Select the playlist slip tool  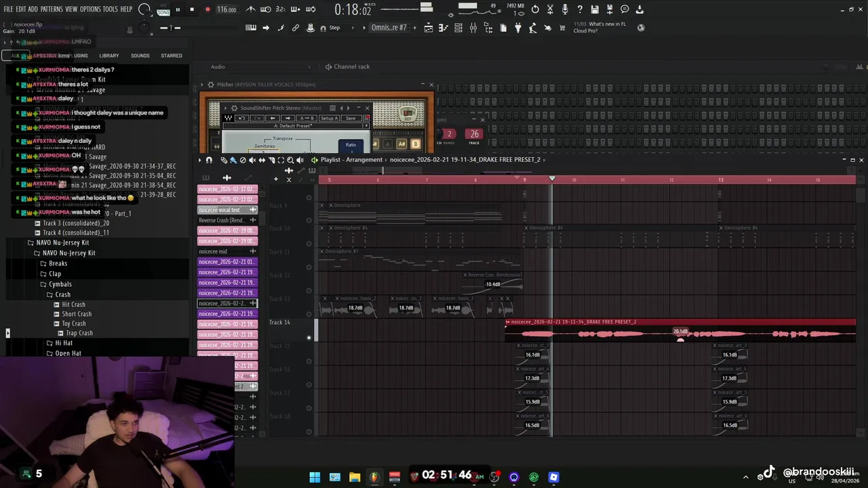(x=262, y=160)
